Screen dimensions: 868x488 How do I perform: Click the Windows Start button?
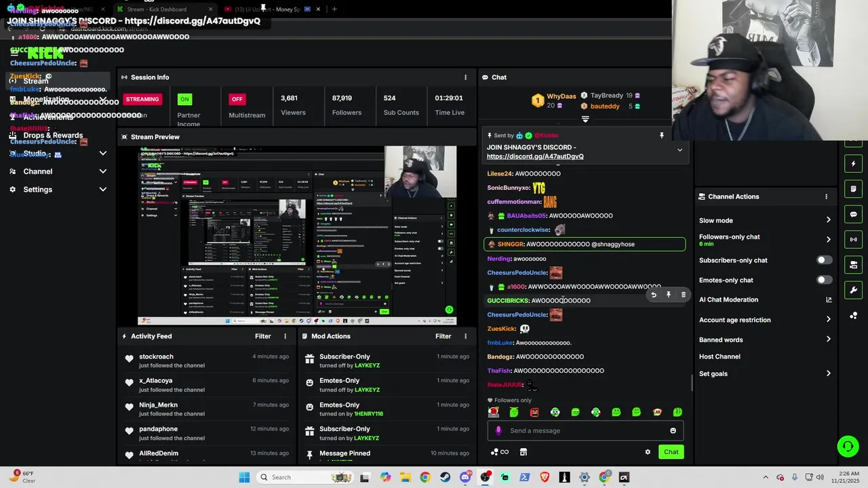(x=244, y=477)
